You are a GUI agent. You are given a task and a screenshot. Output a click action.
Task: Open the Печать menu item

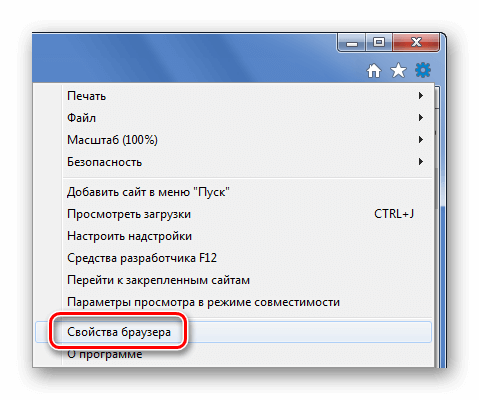(x=233, y=96)
